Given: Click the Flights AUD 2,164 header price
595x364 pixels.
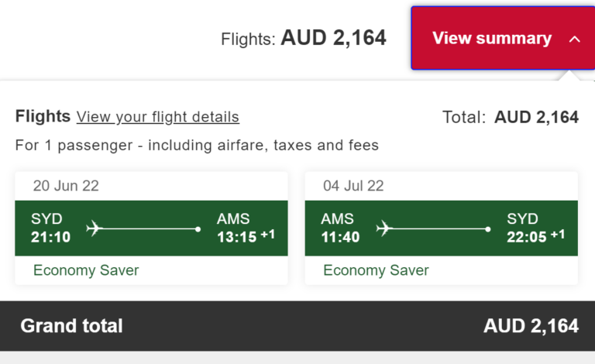Looking at the screenshot, I should pyautogui.click(x=333, y=38).
